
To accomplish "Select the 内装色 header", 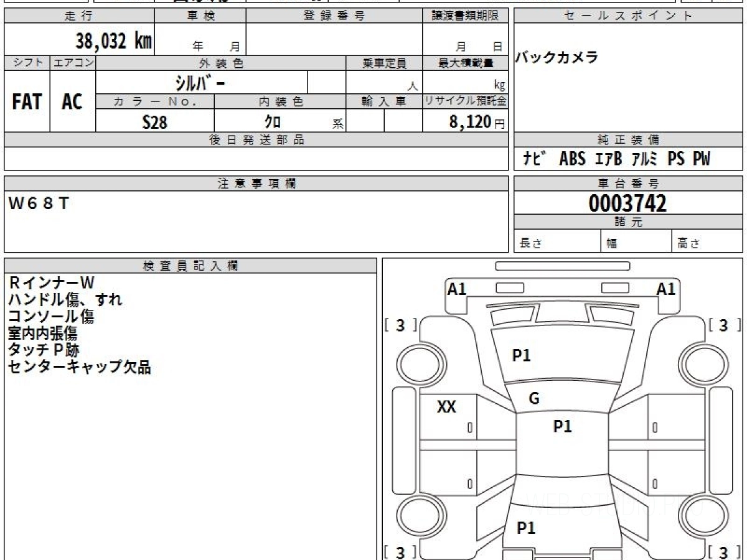I will [x=280, y=101].
